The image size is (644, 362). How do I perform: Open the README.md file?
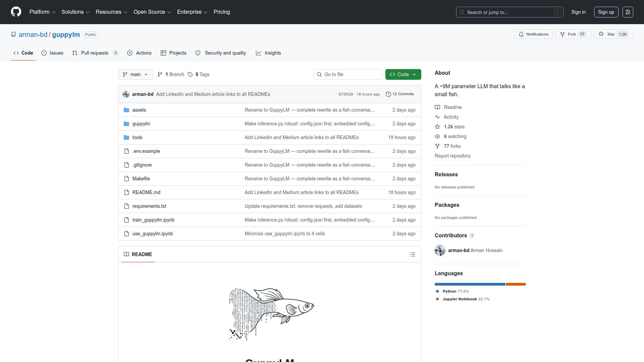click(x=146, y=192)
